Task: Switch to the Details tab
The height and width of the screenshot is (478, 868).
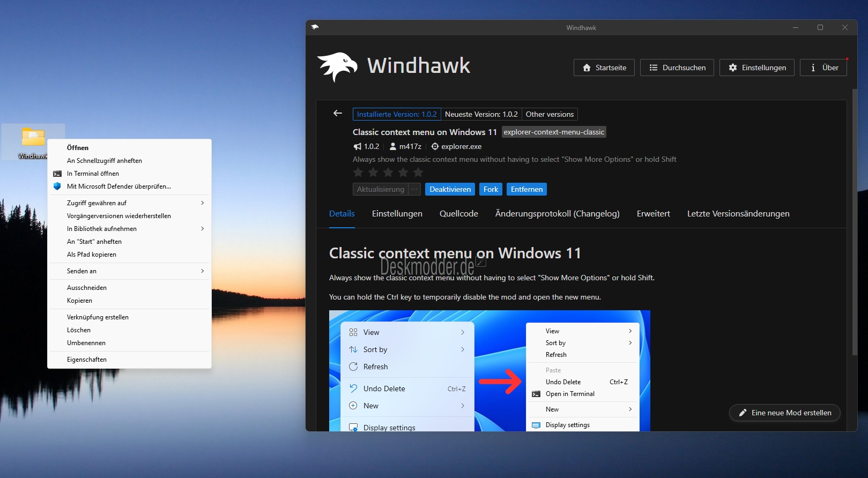Action: [x=342, y=214]
